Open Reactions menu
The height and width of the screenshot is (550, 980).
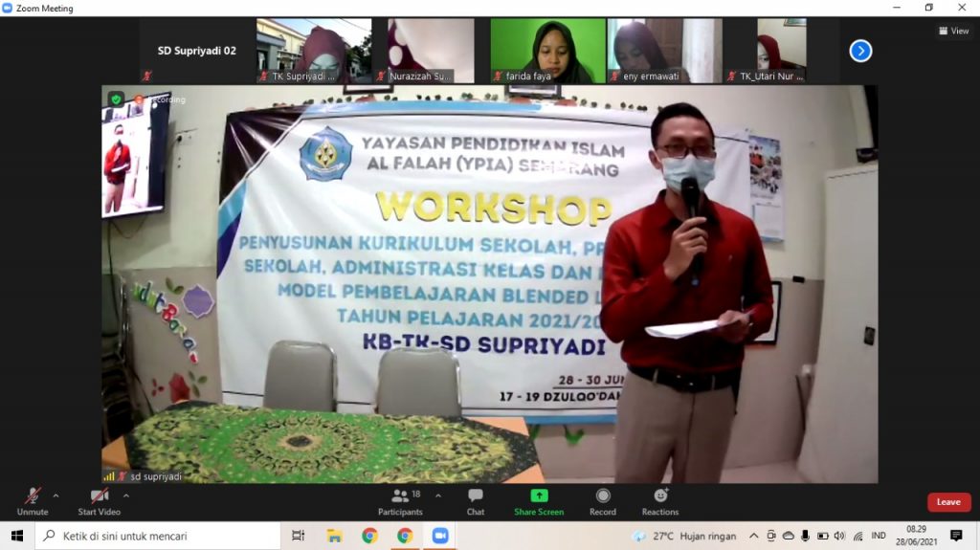coord(660,502)
